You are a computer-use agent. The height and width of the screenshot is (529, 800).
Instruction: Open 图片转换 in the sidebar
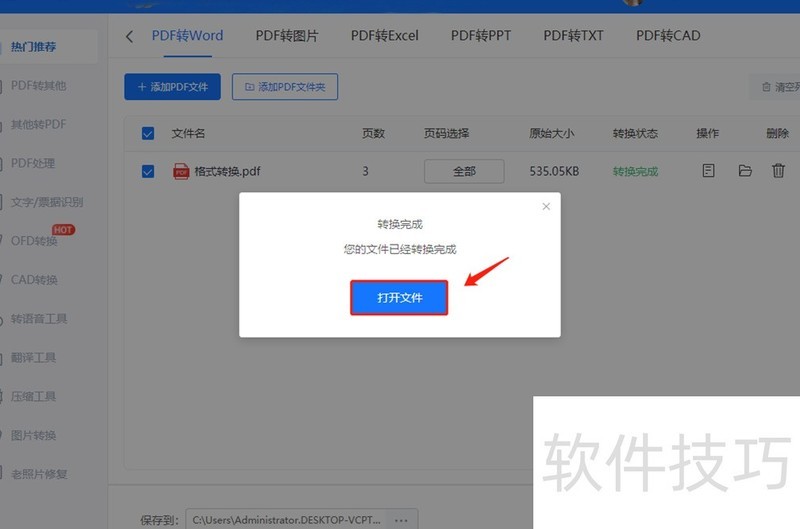[34, 435]
